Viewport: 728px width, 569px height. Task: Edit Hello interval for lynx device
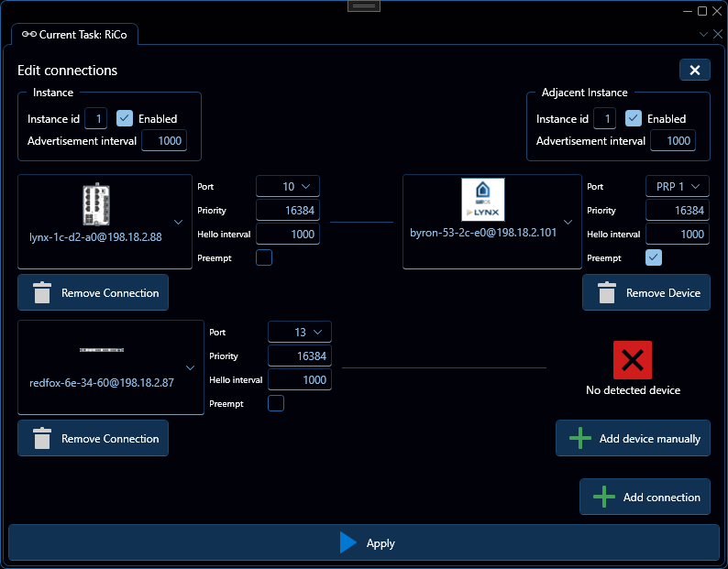coord(288,234)
